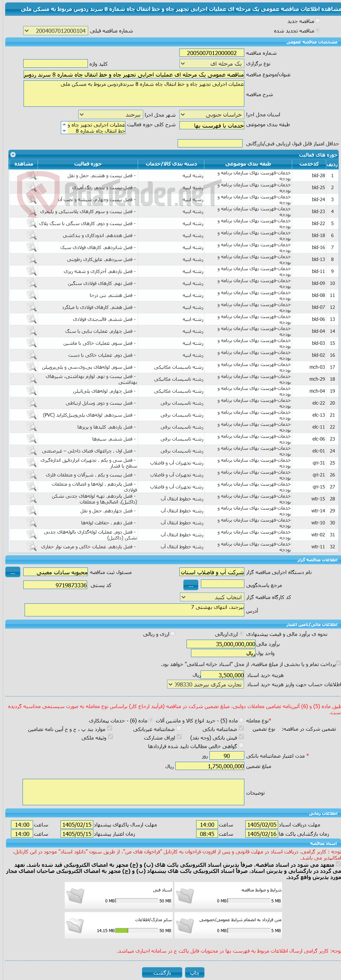341x980 pixels.
Task: View details icon for row bld-07
Action: tap(31, 308)
